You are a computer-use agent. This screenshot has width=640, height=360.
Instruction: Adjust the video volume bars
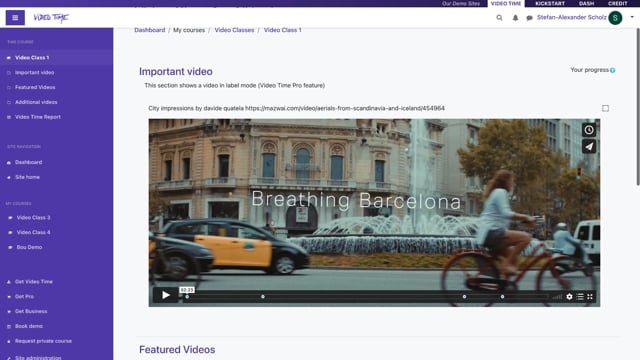click(x=557, y=297)
